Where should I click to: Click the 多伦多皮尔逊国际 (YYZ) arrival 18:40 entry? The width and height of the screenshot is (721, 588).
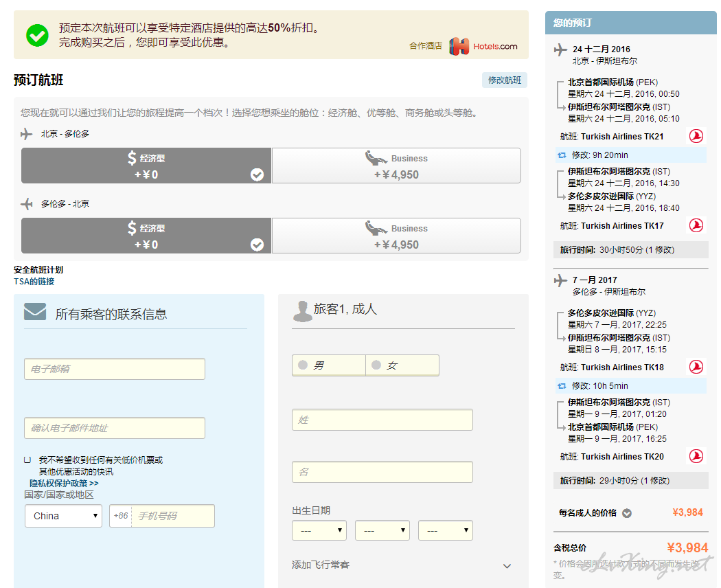(623, 202)
